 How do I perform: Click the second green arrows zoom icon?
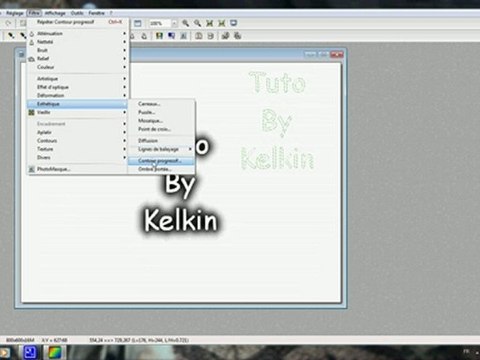[x=222, y=23]
